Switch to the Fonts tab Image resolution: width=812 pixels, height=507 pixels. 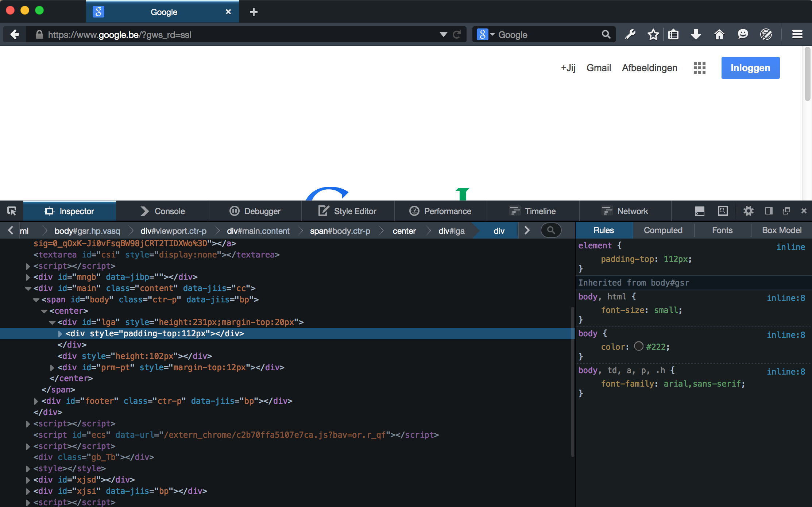[723, 230]
